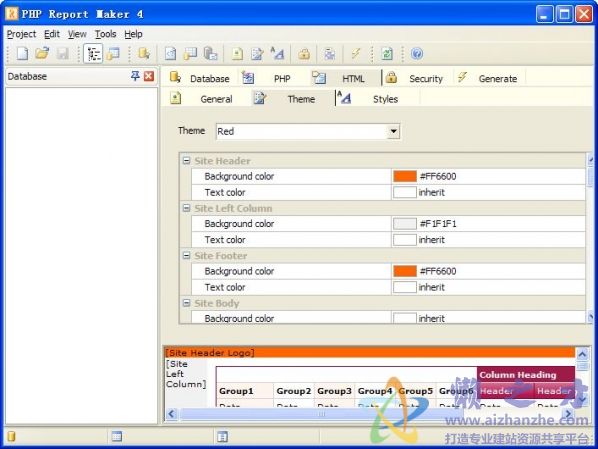Open the Tools menu

tap(106, 34)
